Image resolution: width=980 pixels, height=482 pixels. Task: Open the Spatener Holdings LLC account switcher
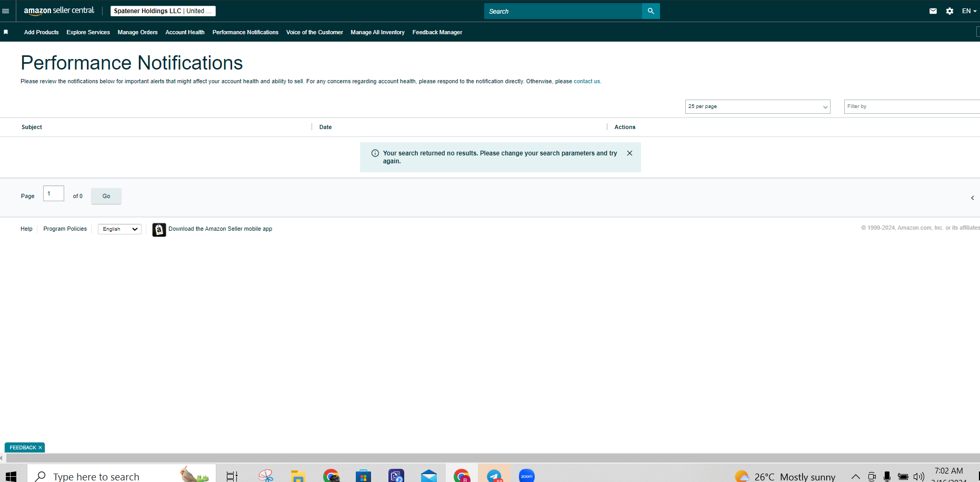point(163,11)
